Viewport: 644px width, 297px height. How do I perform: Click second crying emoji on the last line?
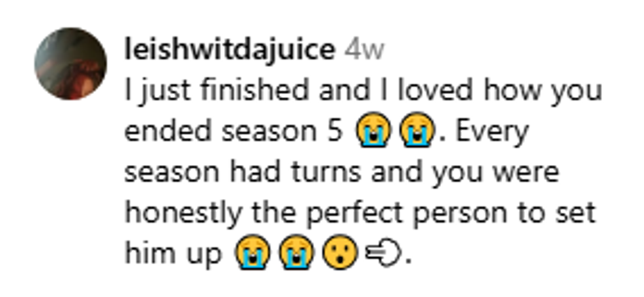point(296,252)
